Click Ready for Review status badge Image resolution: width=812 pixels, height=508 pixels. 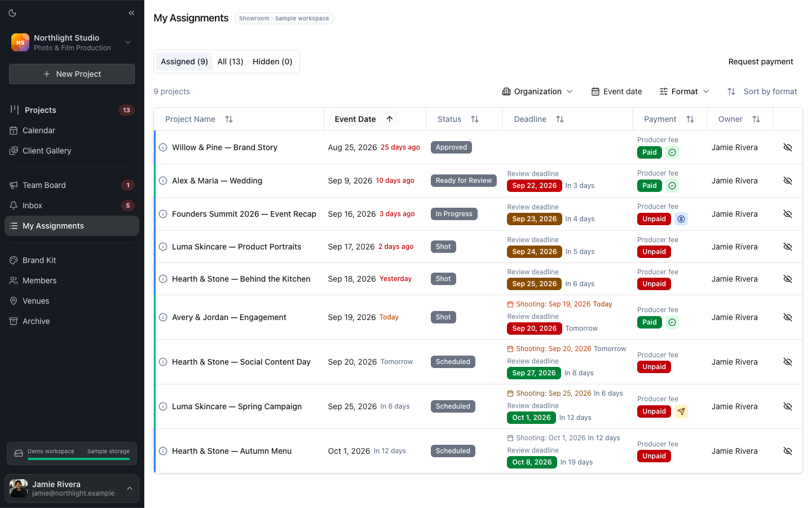point(464,181)
